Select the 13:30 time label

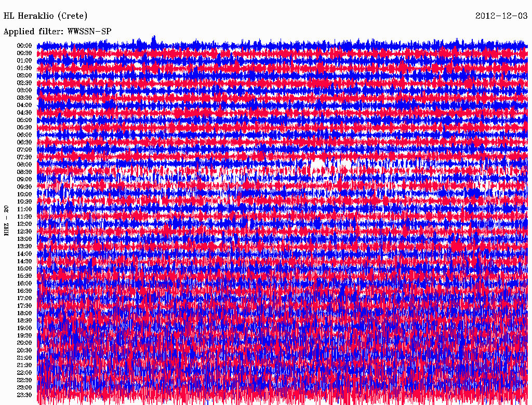[x=24, y=246]
